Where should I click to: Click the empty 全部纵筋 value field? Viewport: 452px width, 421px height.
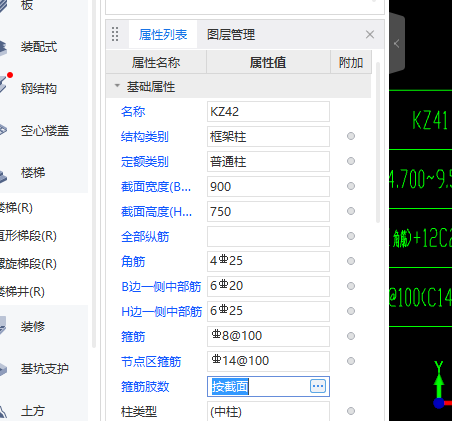coord(268,237)
